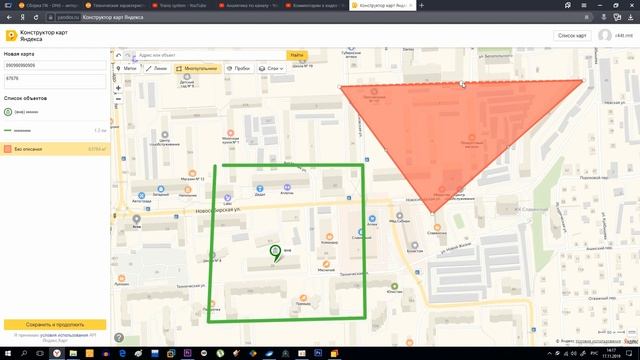640x360 pixels.
Task: Open the Список карт button
Action: coord(572,36)
